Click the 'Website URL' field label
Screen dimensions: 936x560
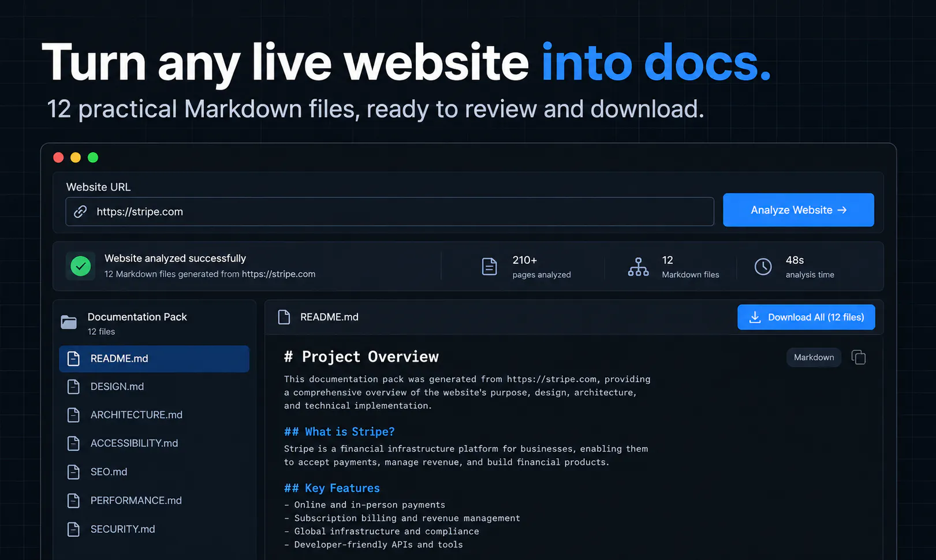click(x=99, y=187)
